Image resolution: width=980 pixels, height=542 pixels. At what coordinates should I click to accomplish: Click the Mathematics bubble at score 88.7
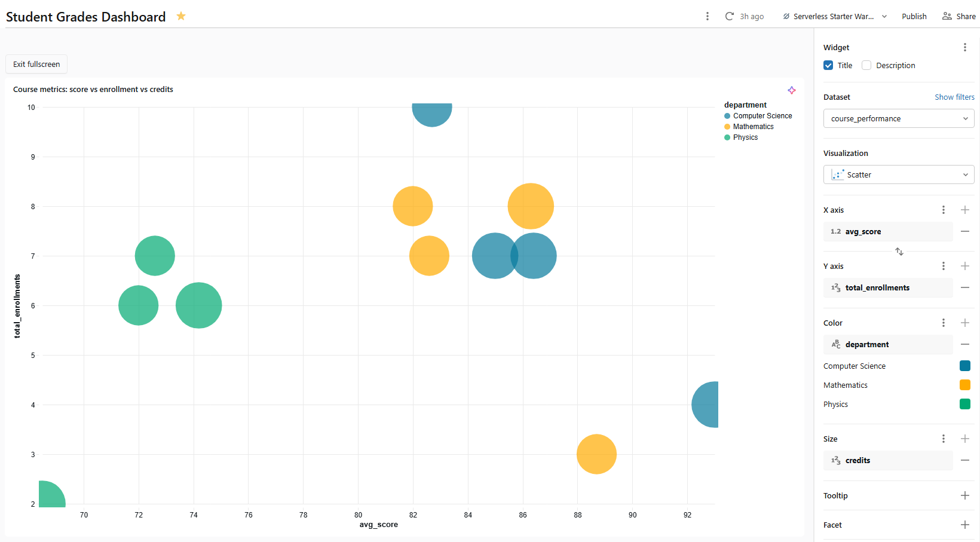[596, 454]
